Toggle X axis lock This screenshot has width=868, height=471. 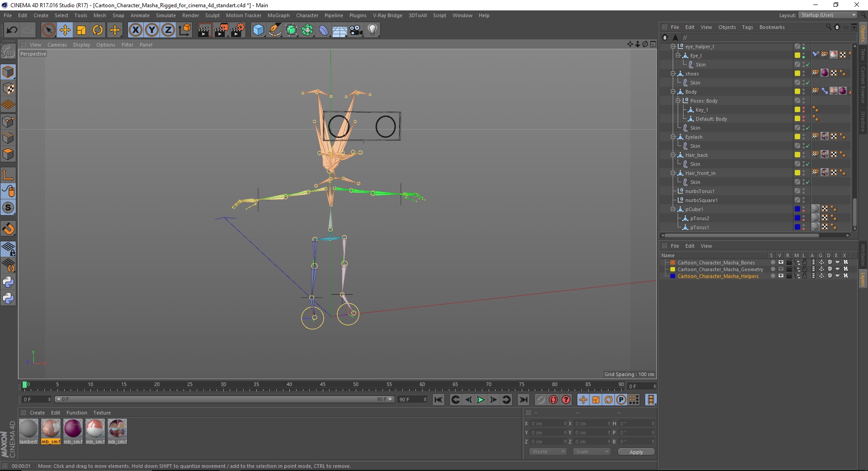[x=135, y=30]
